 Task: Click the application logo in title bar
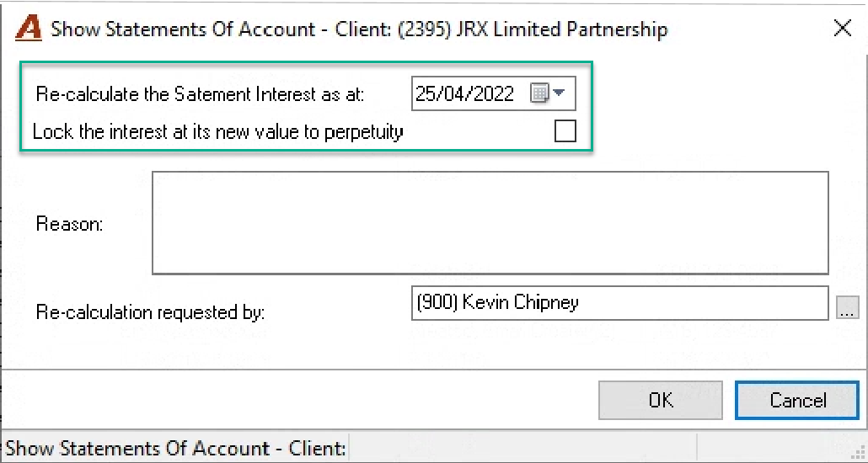point(29,29)
